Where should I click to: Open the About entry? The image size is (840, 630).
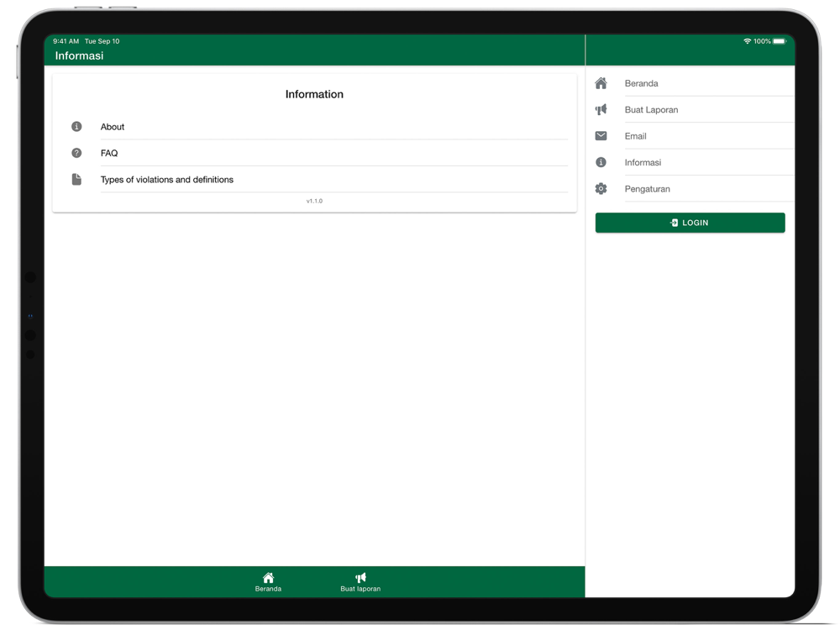click(x=319, y=127)
